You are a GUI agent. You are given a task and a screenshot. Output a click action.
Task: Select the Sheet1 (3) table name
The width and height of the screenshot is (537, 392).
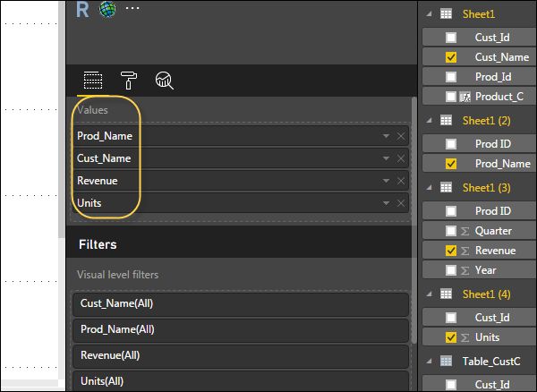pos(486,188)
